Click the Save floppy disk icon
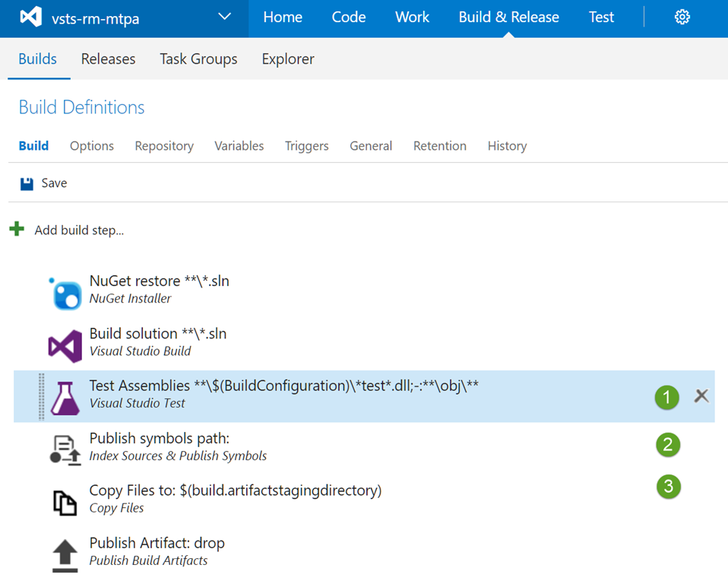 [x=27, y=183]
